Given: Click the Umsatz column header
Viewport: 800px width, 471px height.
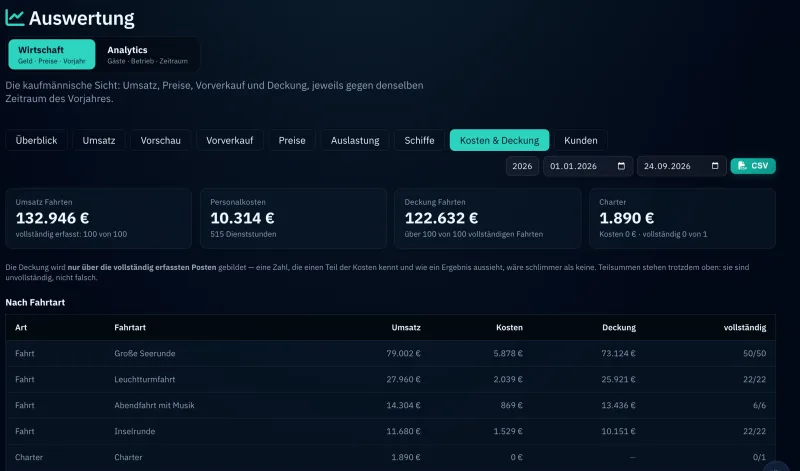Looking at the screenshot, I should coord(406,328).
